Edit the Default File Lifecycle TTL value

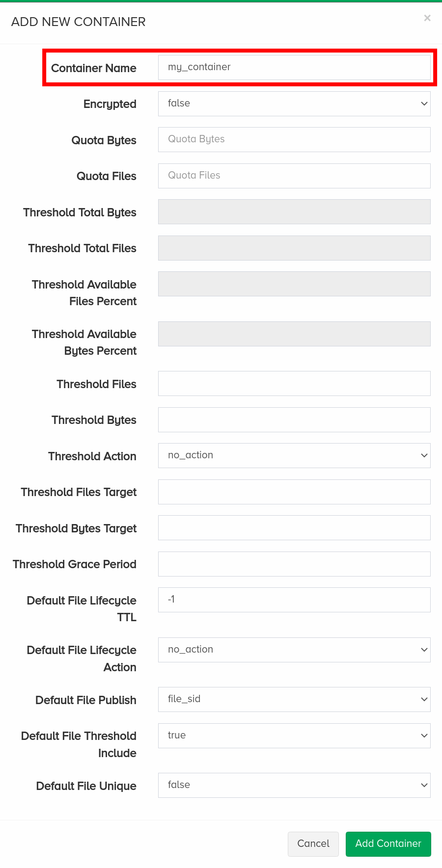pos(294,600)
